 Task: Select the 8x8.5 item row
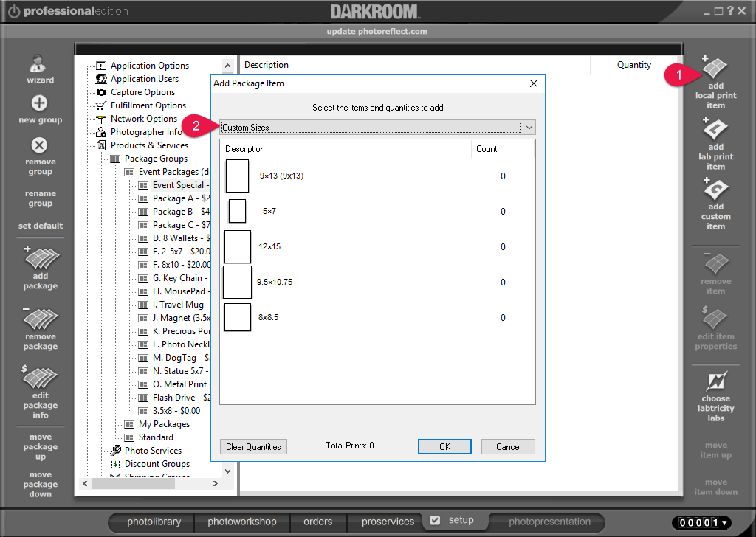coord(377,317)
